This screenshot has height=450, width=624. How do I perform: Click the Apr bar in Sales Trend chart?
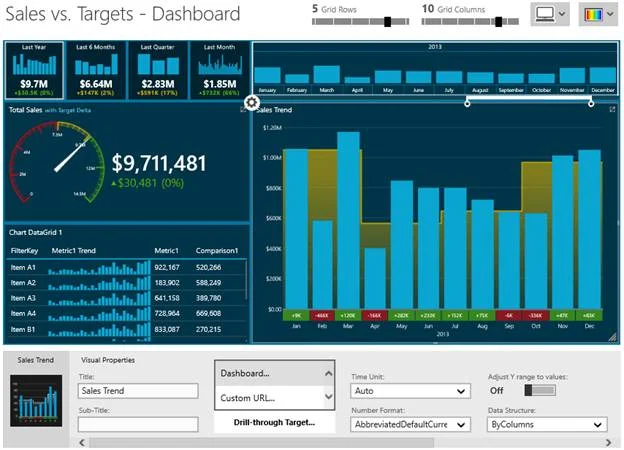(375, 279)
